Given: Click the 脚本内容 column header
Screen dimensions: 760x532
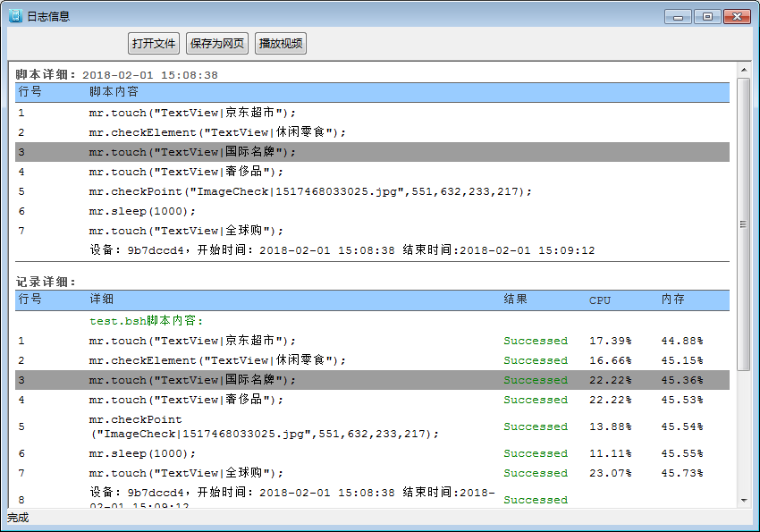Looking at the screenshot, I should click(114, 92).
